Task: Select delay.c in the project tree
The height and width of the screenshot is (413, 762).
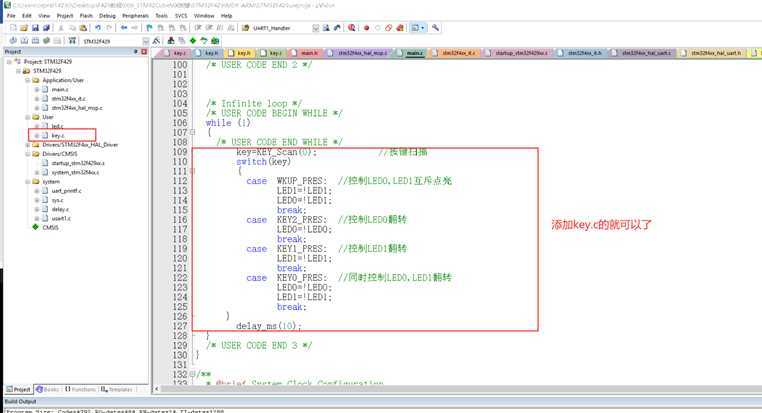Action: click(60, 209)
